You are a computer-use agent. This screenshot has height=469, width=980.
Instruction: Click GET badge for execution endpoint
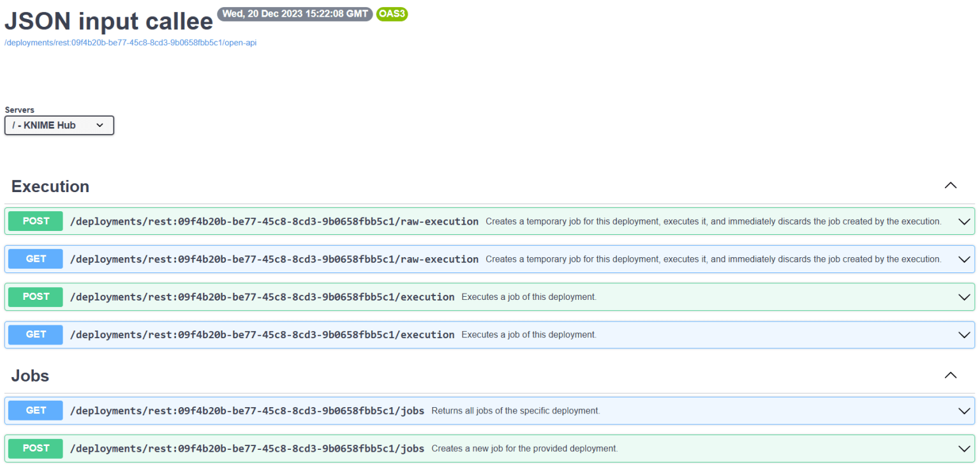36,334
